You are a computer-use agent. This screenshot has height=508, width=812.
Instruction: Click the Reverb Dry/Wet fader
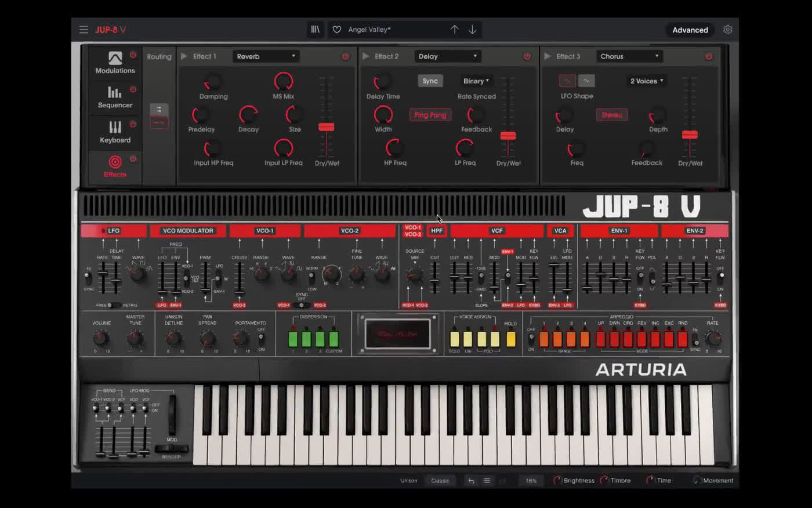tap(327, 127)
